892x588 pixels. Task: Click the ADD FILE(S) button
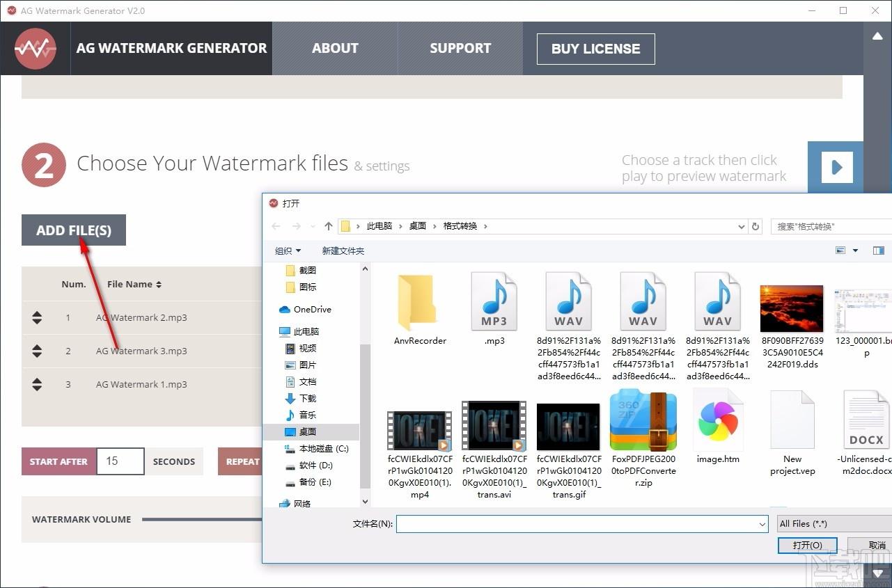[74, 230]
